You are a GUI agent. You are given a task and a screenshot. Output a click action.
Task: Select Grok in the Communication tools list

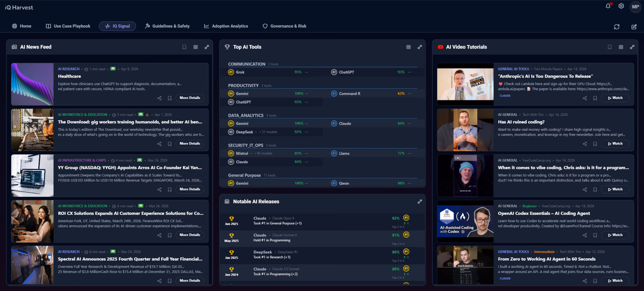[x=271, y=72]
